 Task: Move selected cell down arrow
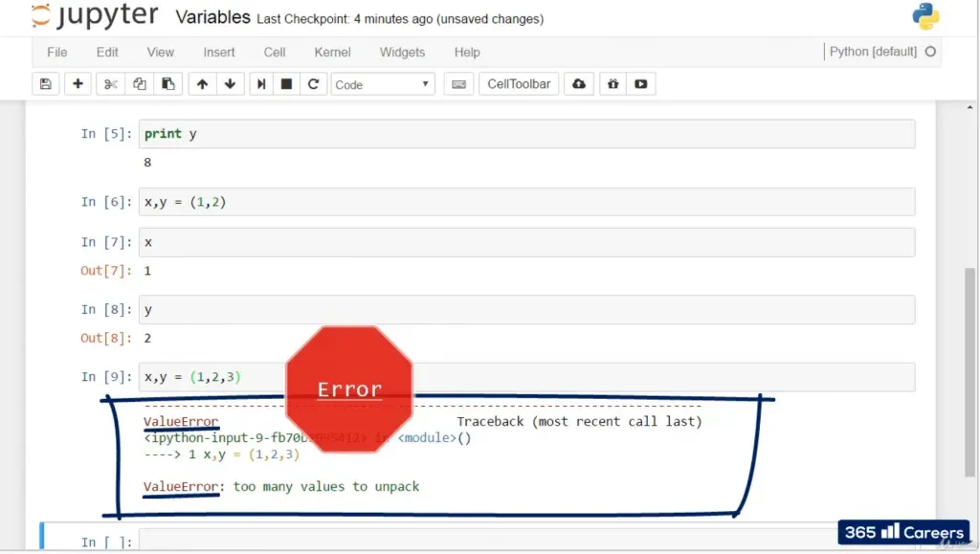[x=230, y=84]
